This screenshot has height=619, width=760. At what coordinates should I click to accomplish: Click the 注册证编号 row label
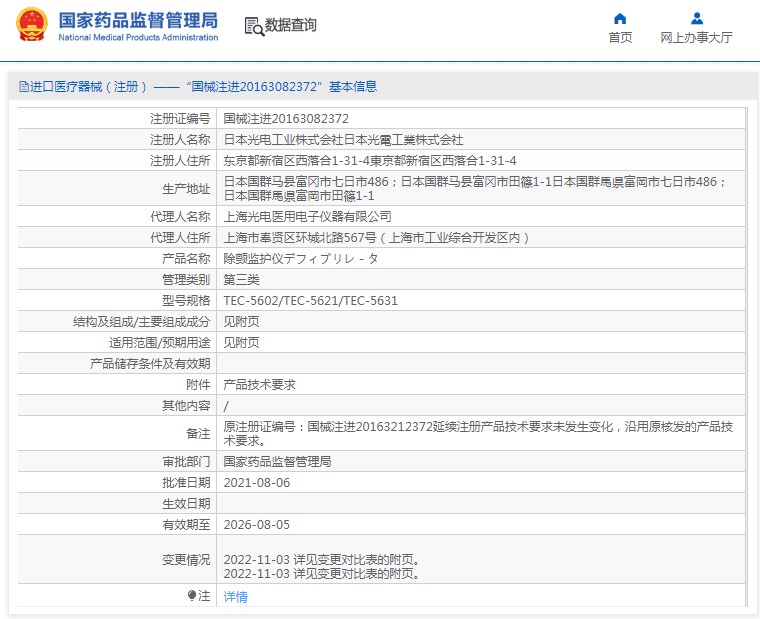(180, 119)
